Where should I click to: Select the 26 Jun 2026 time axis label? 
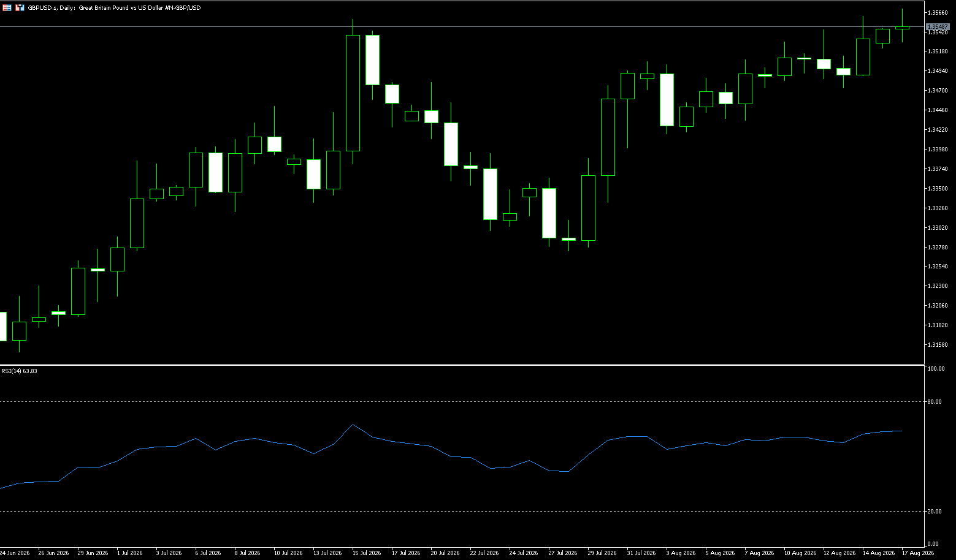[x=53, y=553]
